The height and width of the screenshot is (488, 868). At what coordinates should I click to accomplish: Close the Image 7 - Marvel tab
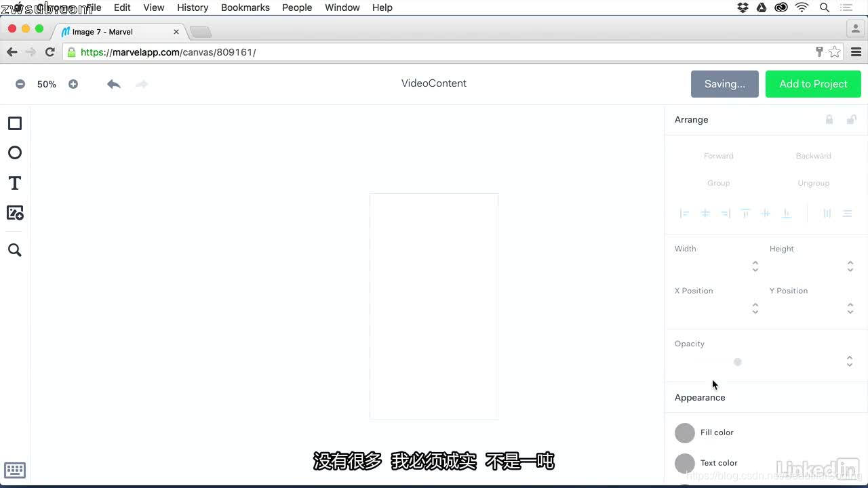click(176, 32)
